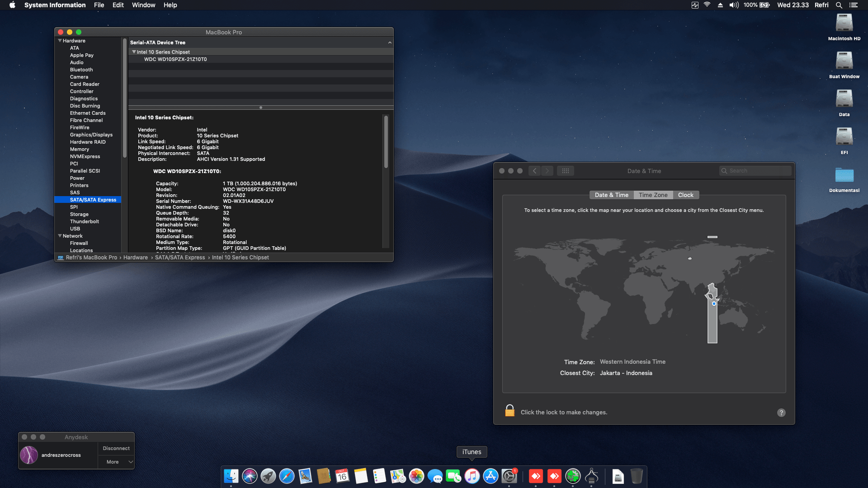Select Memory in the sidebar
The image size is (868, 488).
pos(79,149)
